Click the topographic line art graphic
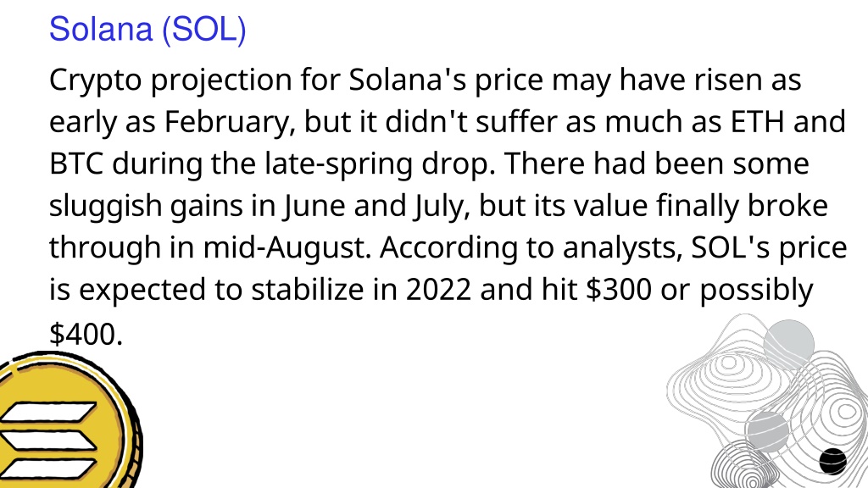Viewport: 868px width, 488px height. click(x=766, y=401)
